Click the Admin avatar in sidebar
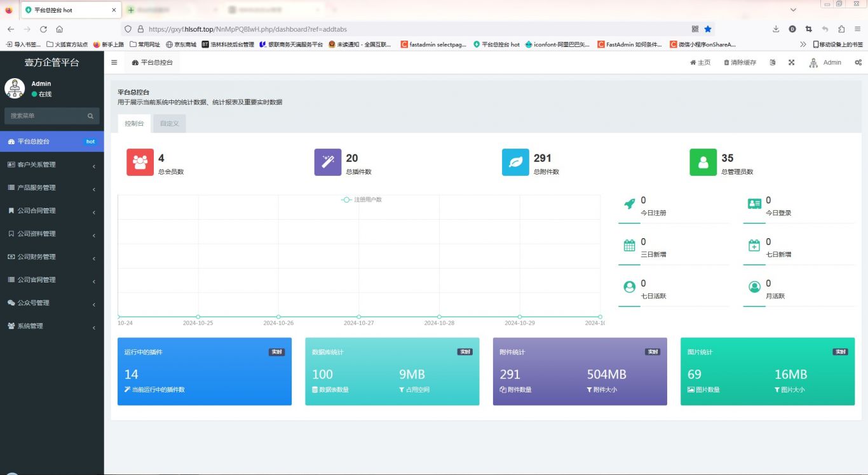The width and height of the screenshot is (868, 475). point(15,88)
